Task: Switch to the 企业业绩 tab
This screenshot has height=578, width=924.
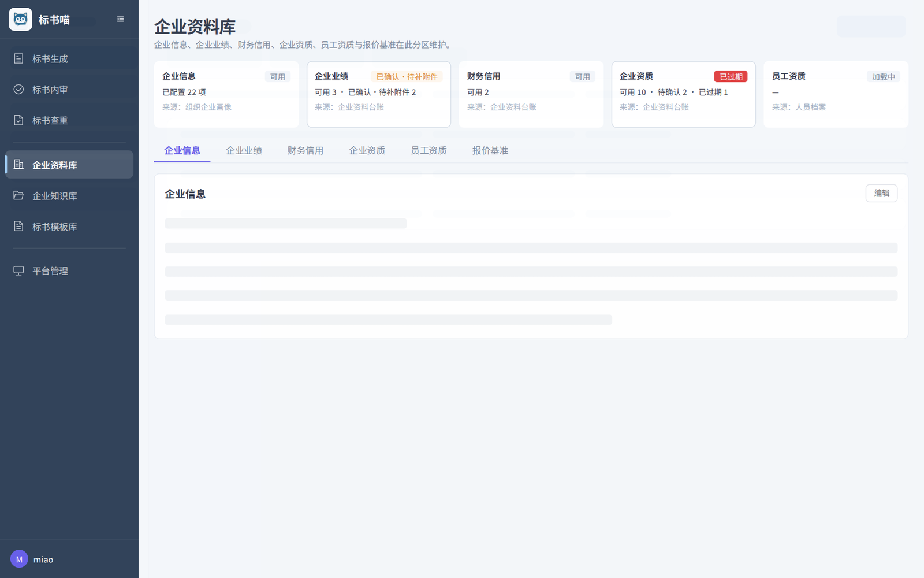Action: point(244,150)
